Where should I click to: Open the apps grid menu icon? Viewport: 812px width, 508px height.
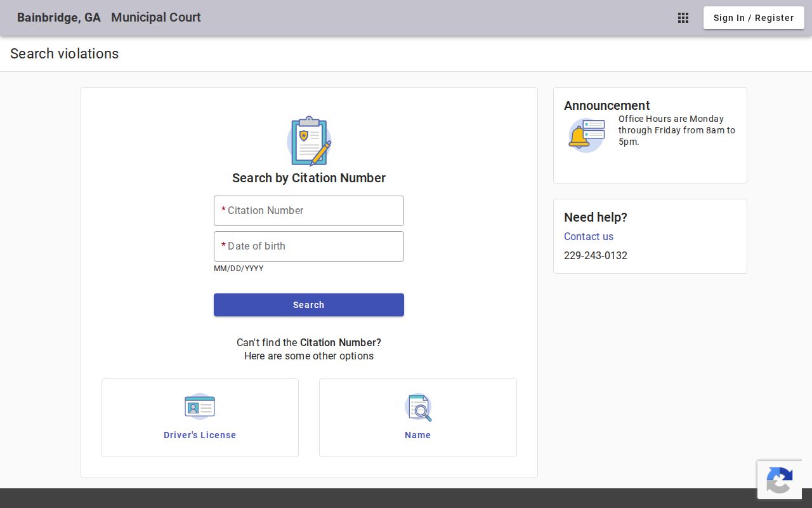point(683,18)
